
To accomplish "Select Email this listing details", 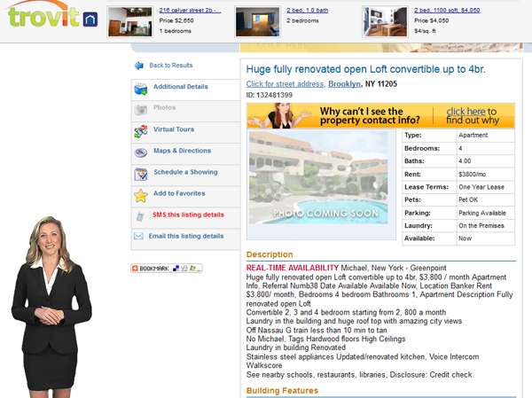I will (x=186, y=236).
